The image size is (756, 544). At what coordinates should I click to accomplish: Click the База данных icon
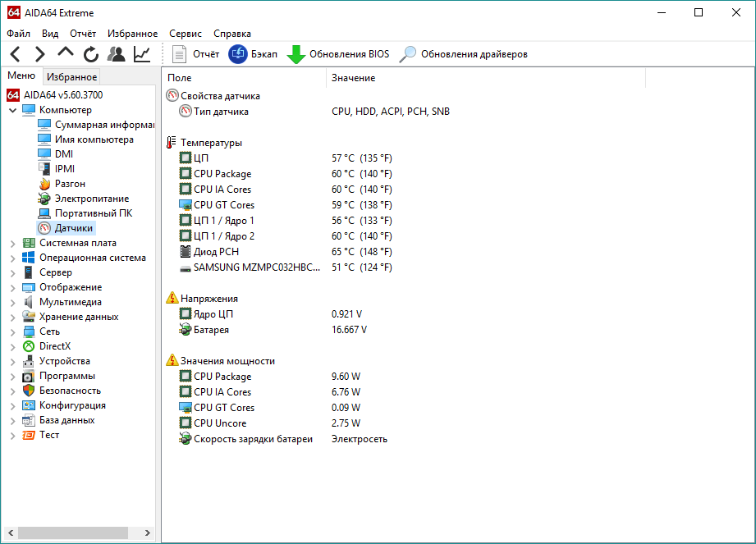point(29,420)
